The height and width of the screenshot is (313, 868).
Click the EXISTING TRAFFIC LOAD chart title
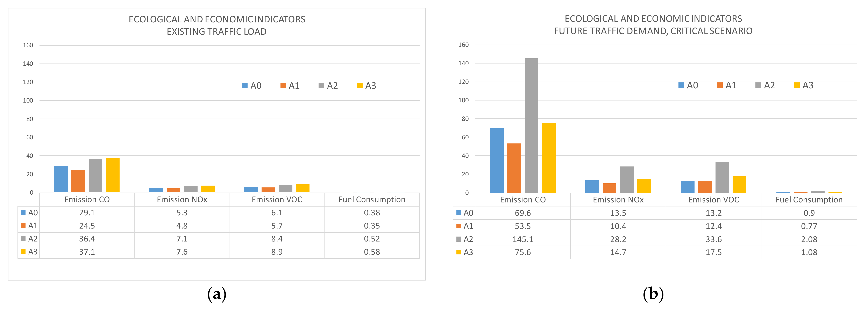tap(217, 32)
